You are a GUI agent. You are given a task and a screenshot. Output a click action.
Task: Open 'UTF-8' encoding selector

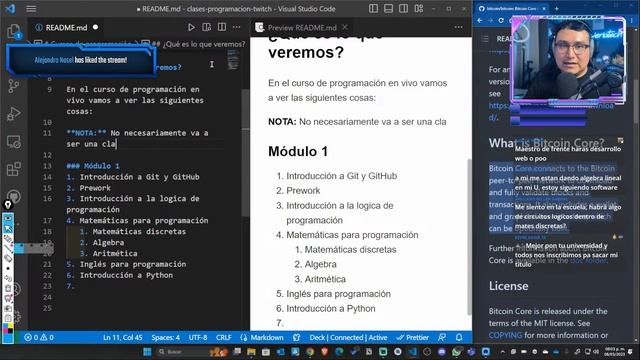198,338
